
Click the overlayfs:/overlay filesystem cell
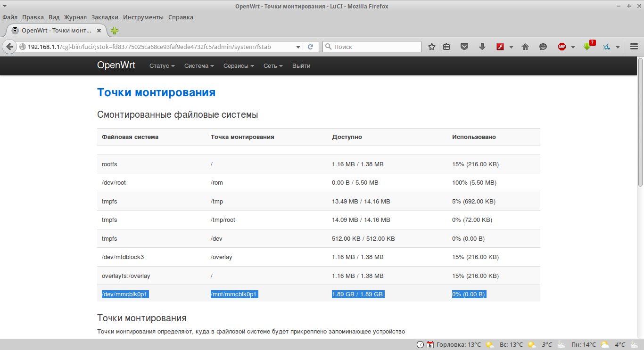click(x=126, y=276)
